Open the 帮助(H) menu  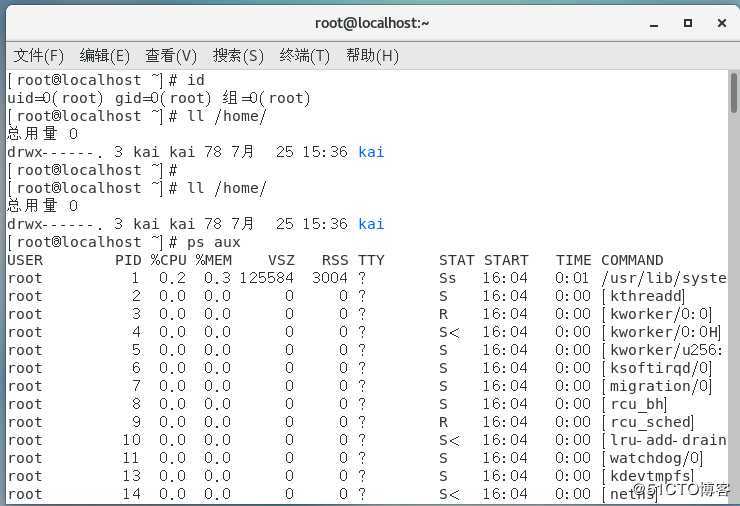point(372,56)
